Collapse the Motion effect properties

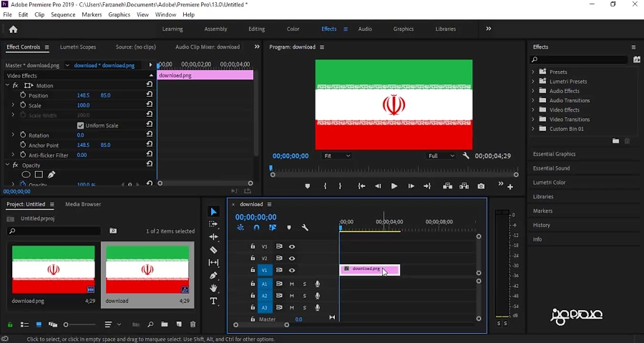pos(7,85)
